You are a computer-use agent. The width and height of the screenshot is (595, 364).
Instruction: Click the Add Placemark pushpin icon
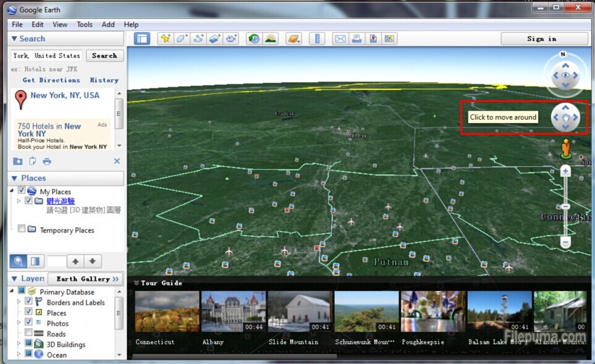(165, 38)
